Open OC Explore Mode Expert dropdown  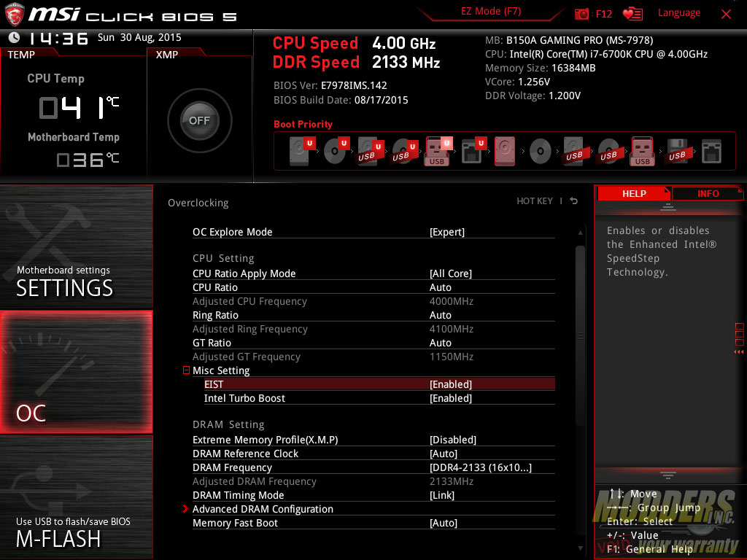pos(447,232)
